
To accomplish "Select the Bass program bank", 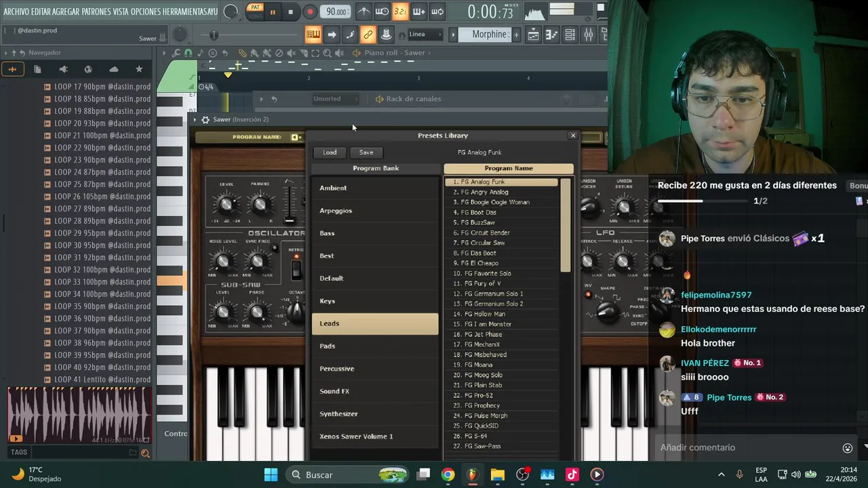I will click(374, 233).
